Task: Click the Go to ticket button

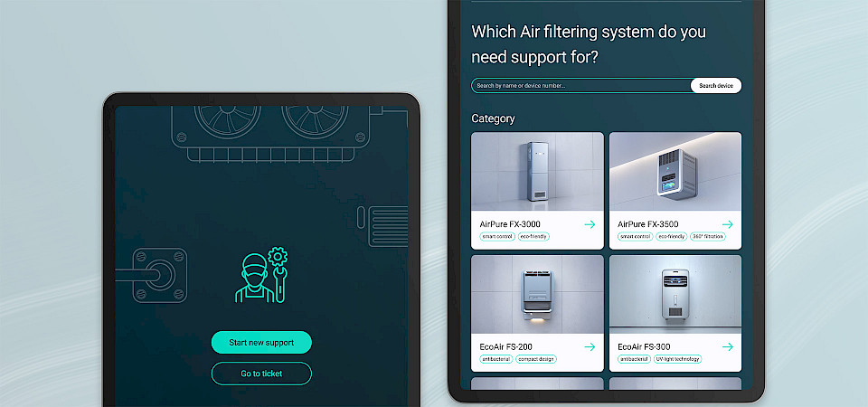Action: 261,374
